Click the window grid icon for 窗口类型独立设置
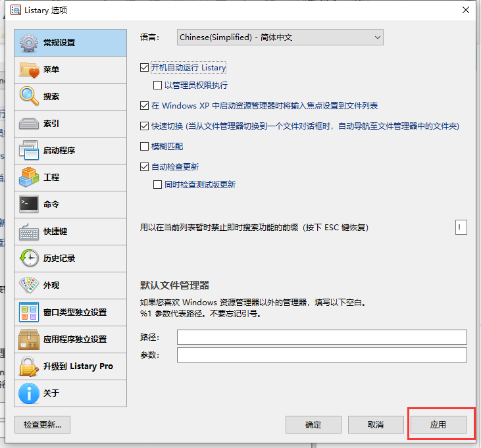The width and height of the screenshot is (481, 448). coord(29,312)
